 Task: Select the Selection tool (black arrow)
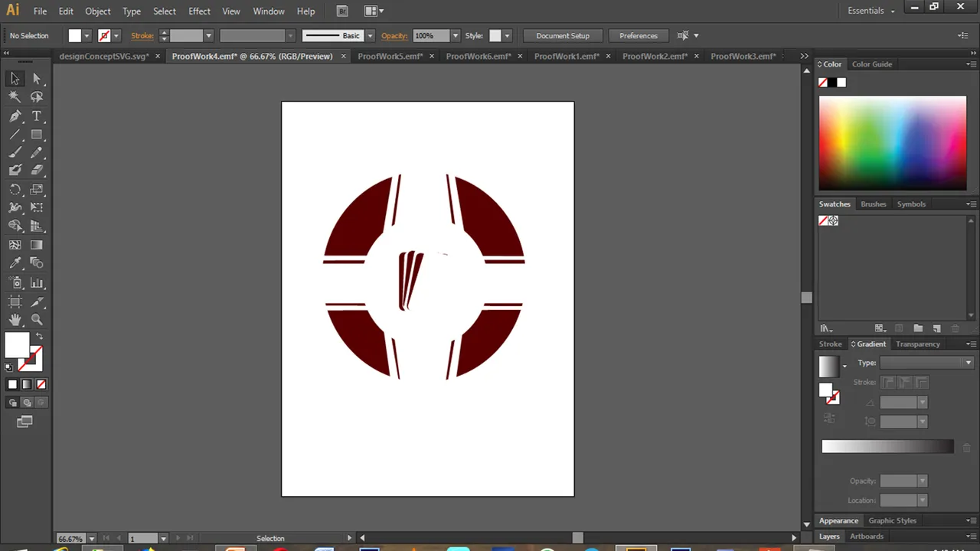pos(15,79)
